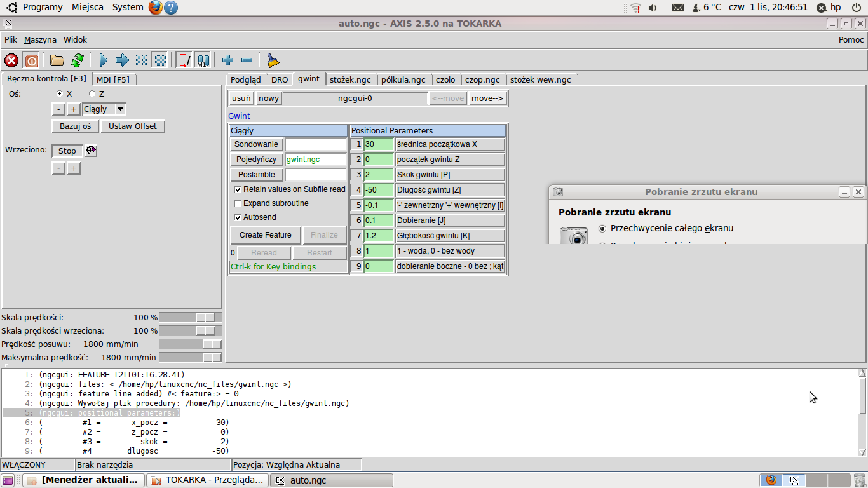Toggle machine power button
868x488 pixels.
[31, 60]
